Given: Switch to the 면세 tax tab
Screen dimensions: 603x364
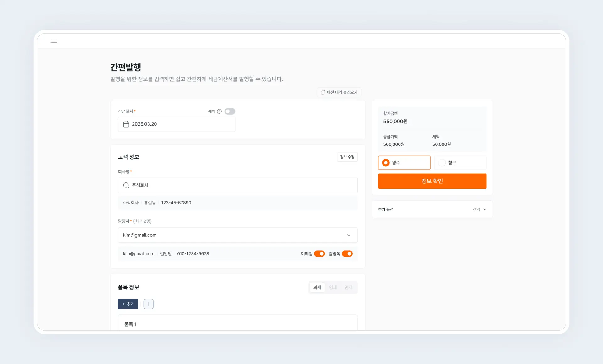Looking at the screenshot, I should pos(348,287).
